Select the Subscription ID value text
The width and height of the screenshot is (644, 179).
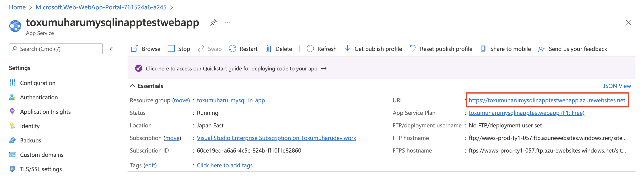[x=249, y=151]
